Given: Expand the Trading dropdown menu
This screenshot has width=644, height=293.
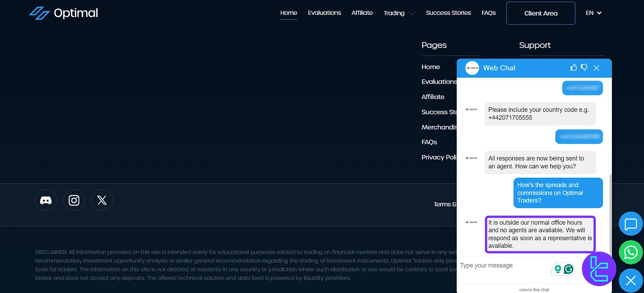Looking at the screenshot, I should tap(399, 13).
